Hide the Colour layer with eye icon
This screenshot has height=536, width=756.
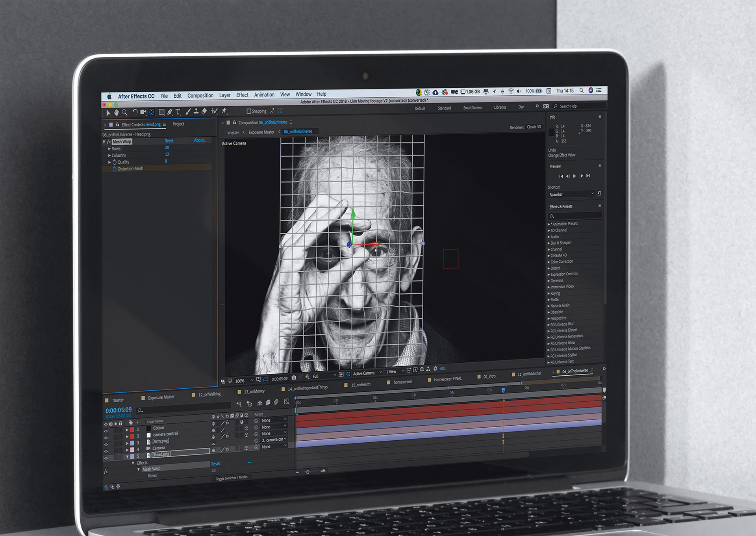tap(106, 431)
